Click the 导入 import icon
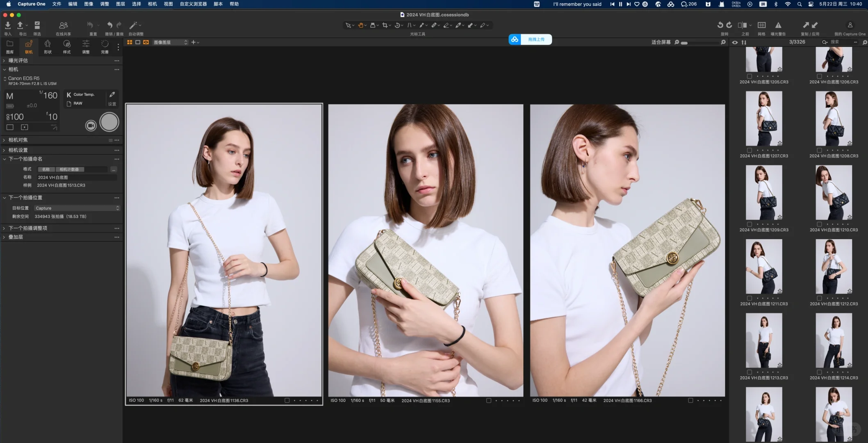Viewport: 868px width, 443px height. pyautogui.click(x=7, y=25)
